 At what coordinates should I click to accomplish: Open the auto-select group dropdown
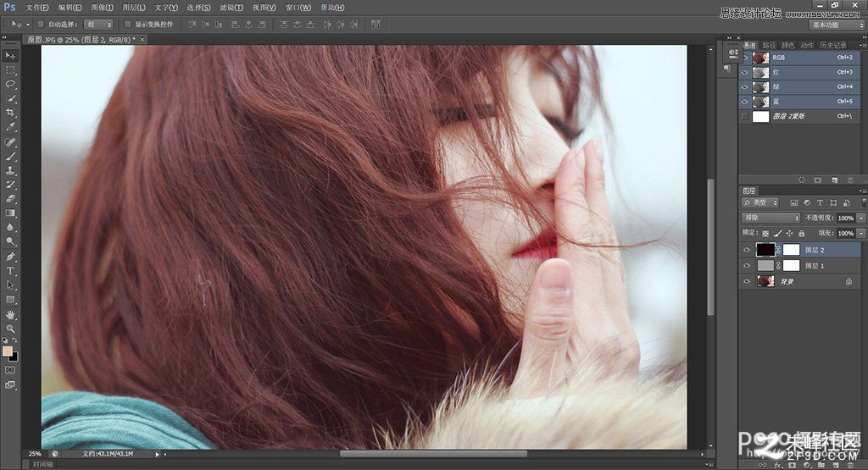[98, 25]
